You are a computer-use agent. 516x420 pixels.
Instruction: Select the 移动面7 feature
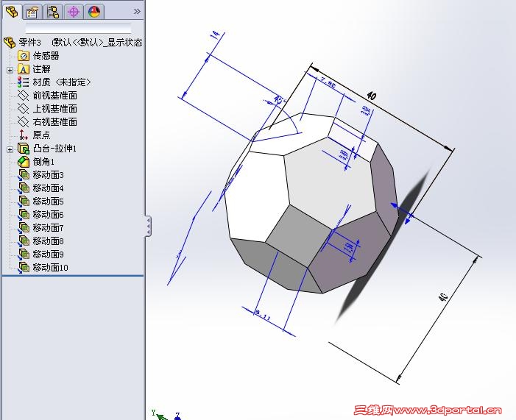point(48,227)
